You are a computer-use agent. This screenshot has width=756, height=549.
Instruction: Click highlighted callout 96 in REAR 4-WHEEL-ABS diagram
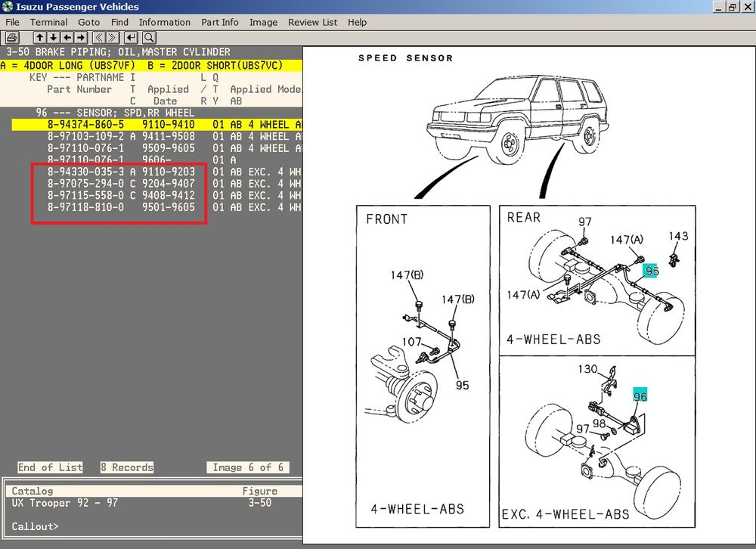point(652,271)
